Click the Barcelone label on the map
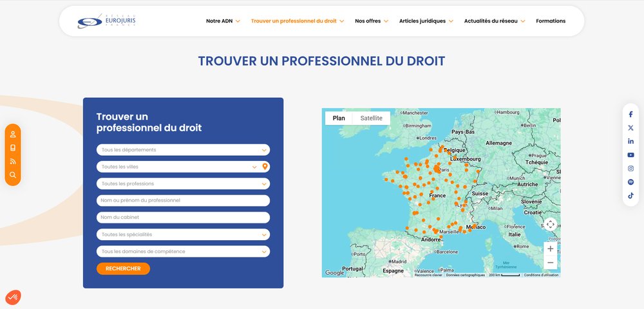Viewport: 644px width, 309px height. pyautogui.click(x=445, y=252)
